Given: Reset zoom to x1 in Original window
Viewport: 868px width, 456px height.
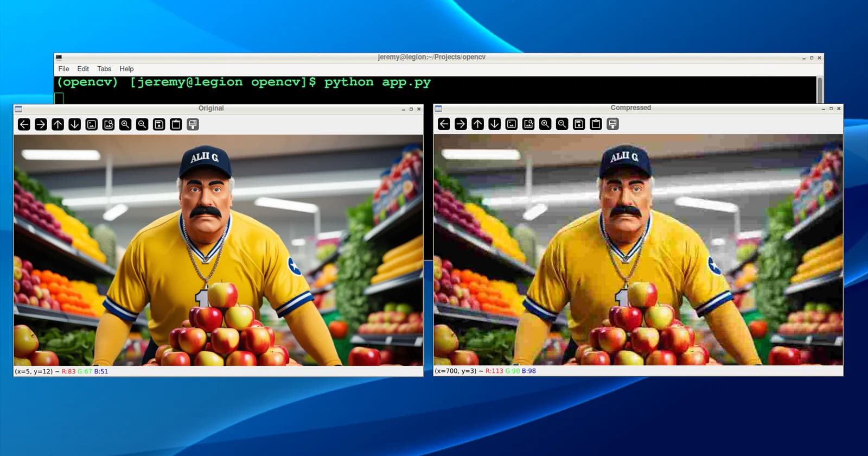Looking at the screenshot, I should click(x=92, y=124).
